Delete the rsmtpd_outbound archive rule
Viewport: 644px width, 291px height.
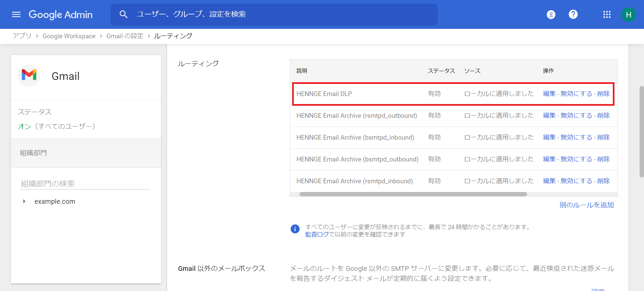point(603,115)
